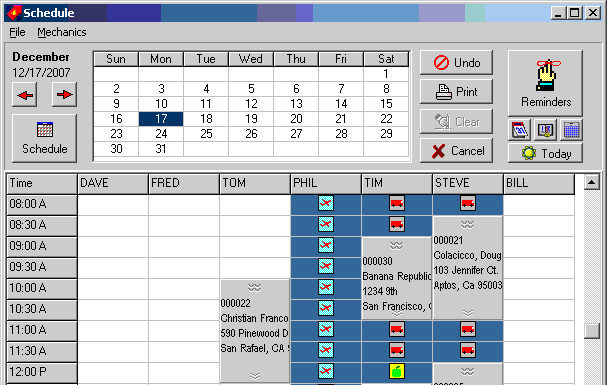
Task: Click the green apple lunch icon in TIM column
Action: [x=397, y=371]
